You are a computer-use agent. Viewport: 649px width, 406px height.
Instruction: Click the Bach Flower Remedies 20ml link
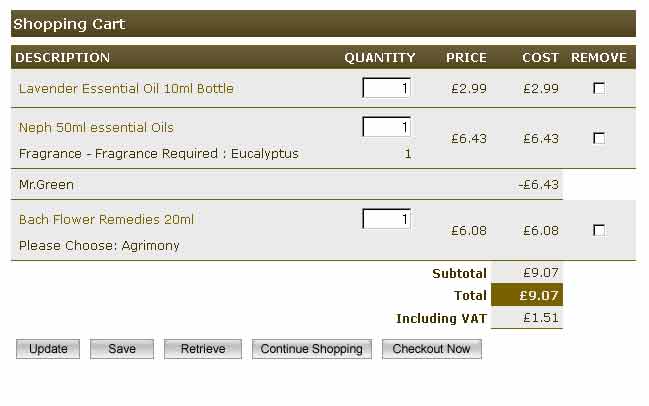point(106,219)
